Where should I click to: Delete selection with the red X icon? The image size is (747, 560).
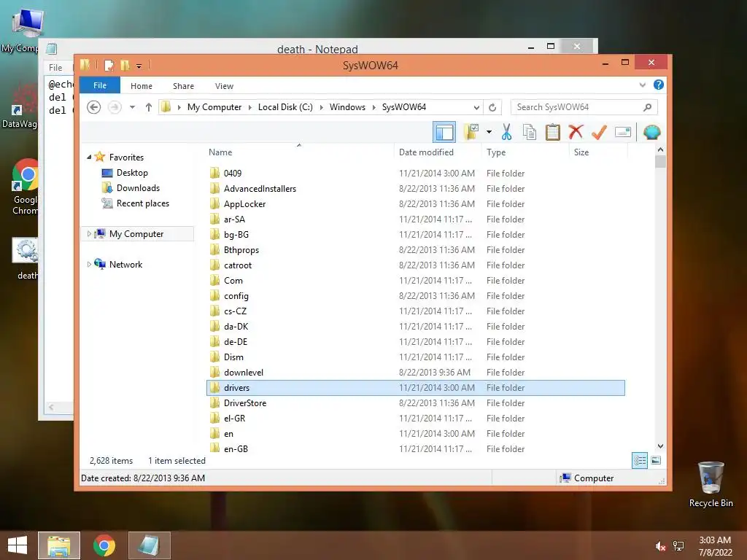pyautogui.click(x=576, y=132)
